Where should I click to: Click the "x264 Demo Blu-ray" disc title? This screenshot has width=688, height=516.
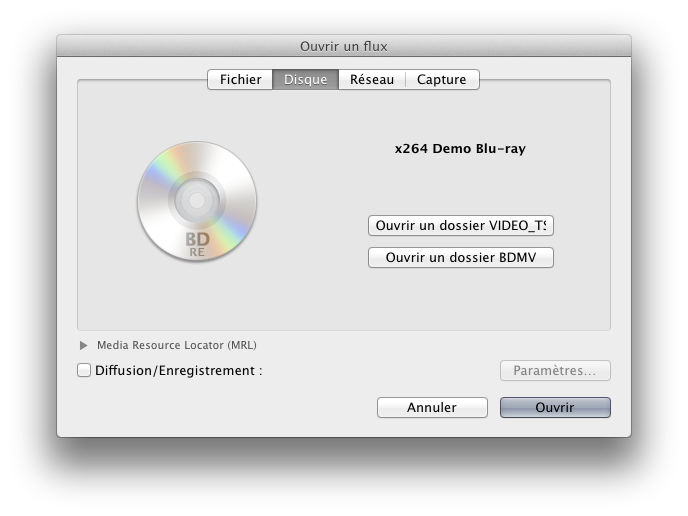460,149
